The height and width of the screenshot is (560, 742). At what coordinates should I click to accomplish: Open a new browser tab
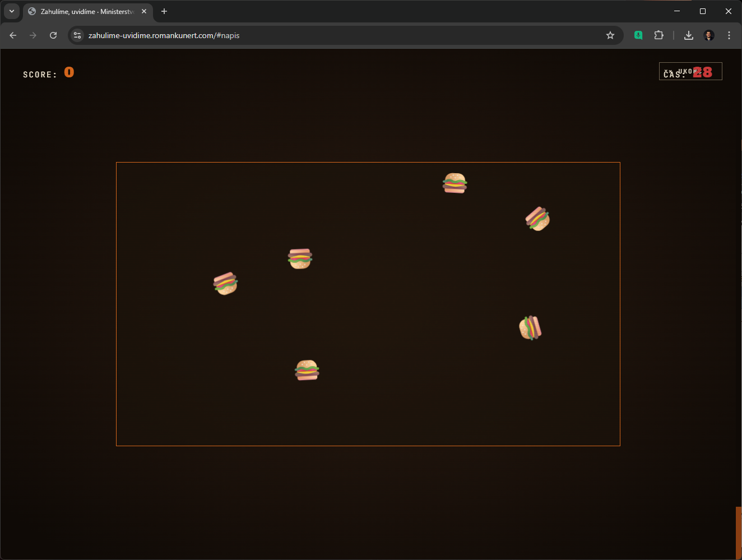coord(164,11)
